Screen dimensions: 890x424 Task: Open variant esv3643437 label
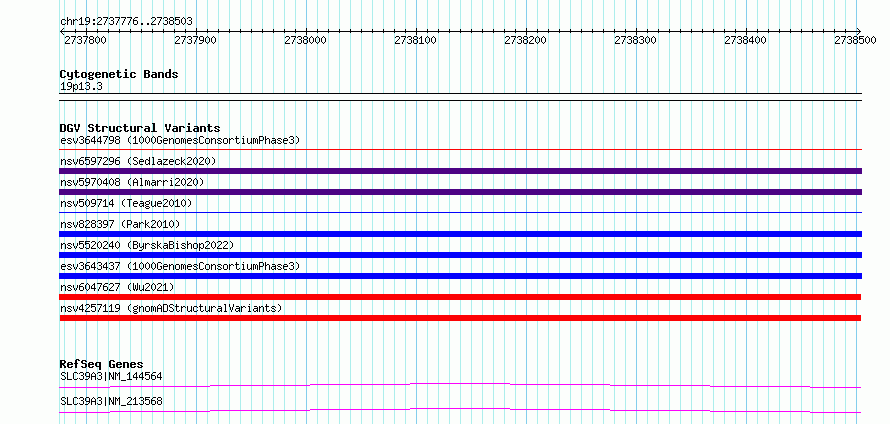[x=180, y=266]
